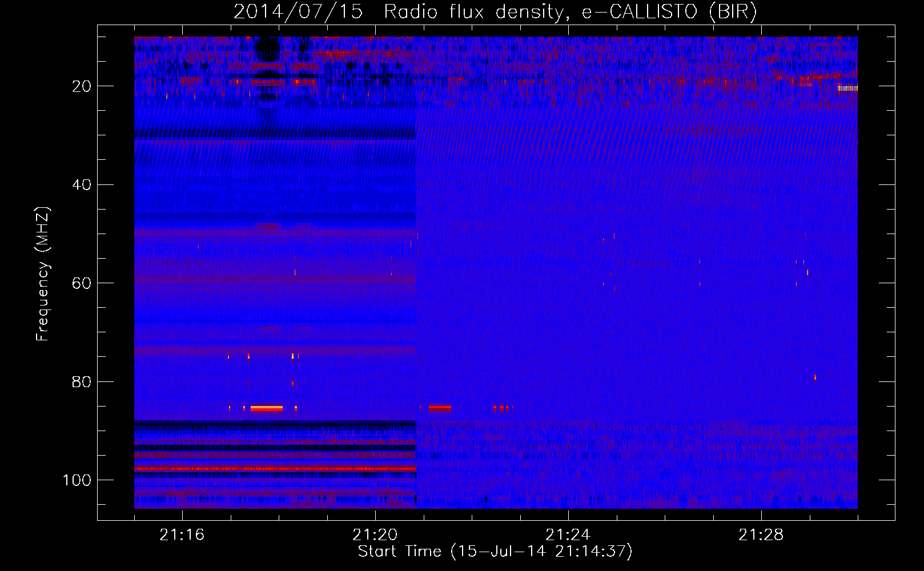Click the '21:16' time tick label
Viewport: 924px width, 571px height.
tap(182, 535)
